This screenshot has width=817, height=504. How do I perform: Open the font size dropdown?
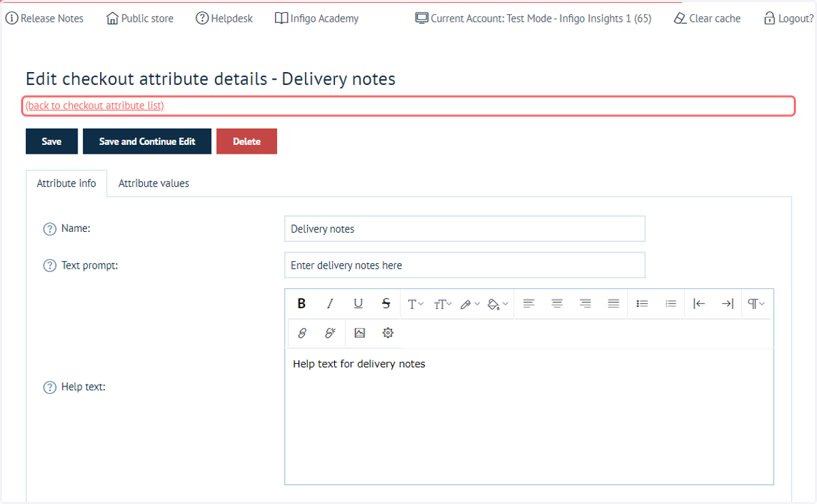[x=443, y=304]
